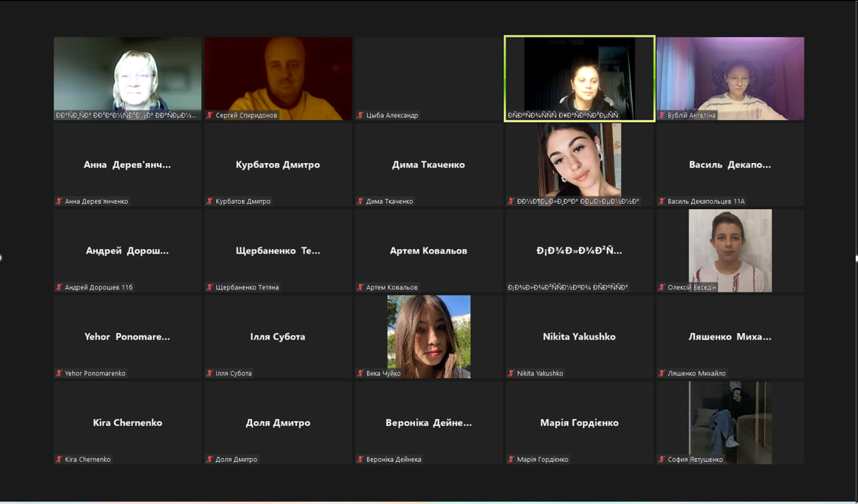Click the large name text "Марія Гордієнко"
Viewport: 858px width, 504px height.
[579, 423]
